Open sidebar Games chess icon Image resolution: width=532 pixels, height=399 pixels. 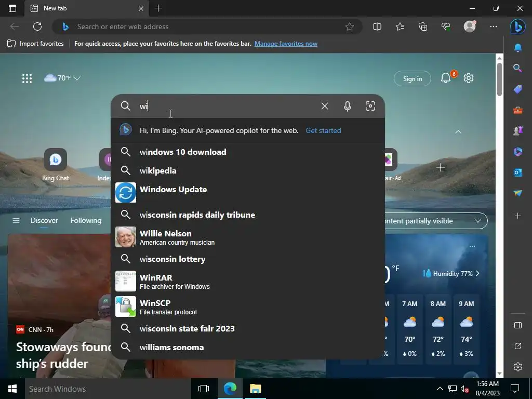coord(518,130)
